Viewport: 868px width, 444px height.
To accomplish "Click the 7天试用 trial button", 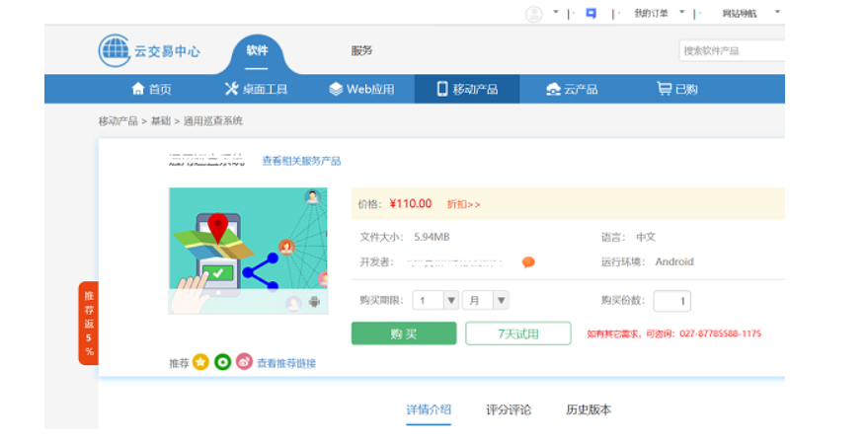I will [x=517, y=333].
